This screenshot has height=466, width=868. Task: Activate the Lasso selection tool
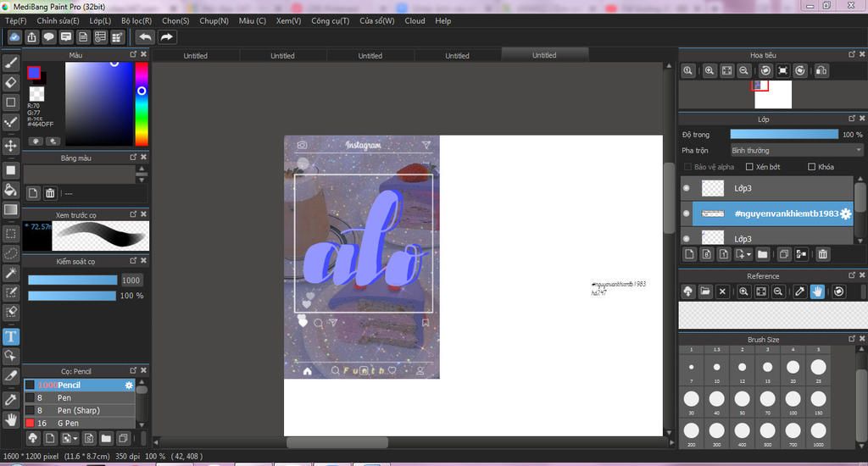[x=10, y=253]
